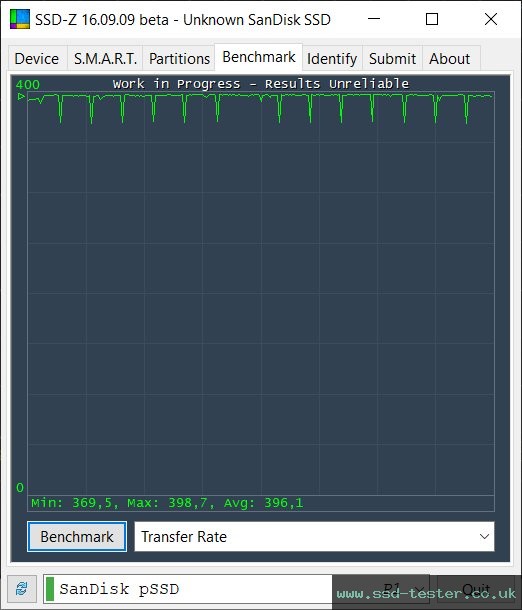Viewport: 522px width, 610px height.
Task: Click the refresh drives icon button
Action: 22,589
